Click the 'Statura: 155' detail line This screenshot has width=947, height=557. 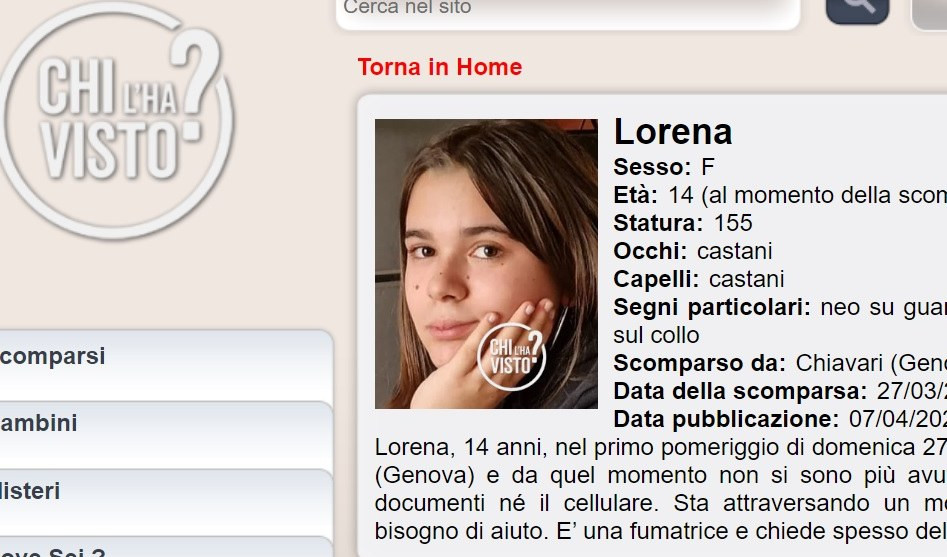(683, 223)
